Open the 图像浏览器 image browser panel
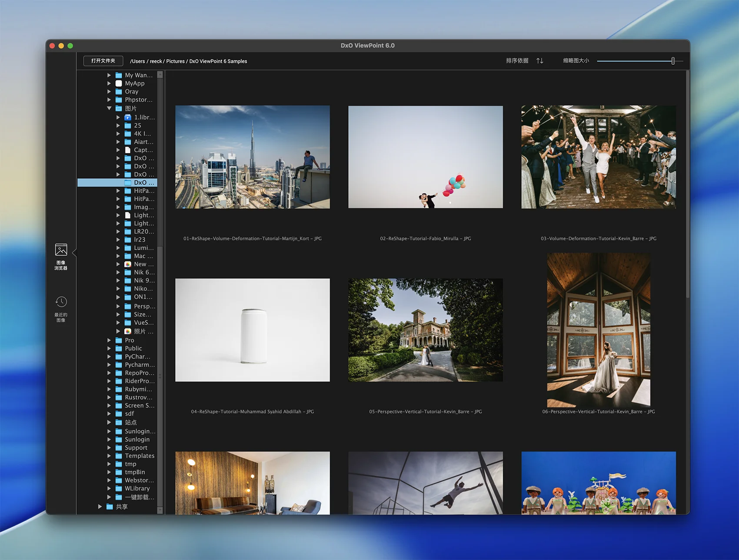Viewport: 739px width, 560px height. coord(61,257)
